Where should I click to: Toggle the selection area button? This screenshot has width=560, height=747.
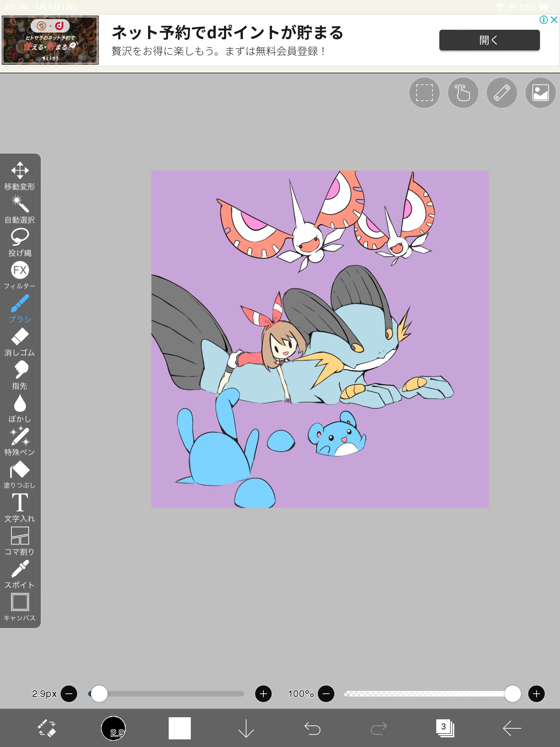coord(424,93)
